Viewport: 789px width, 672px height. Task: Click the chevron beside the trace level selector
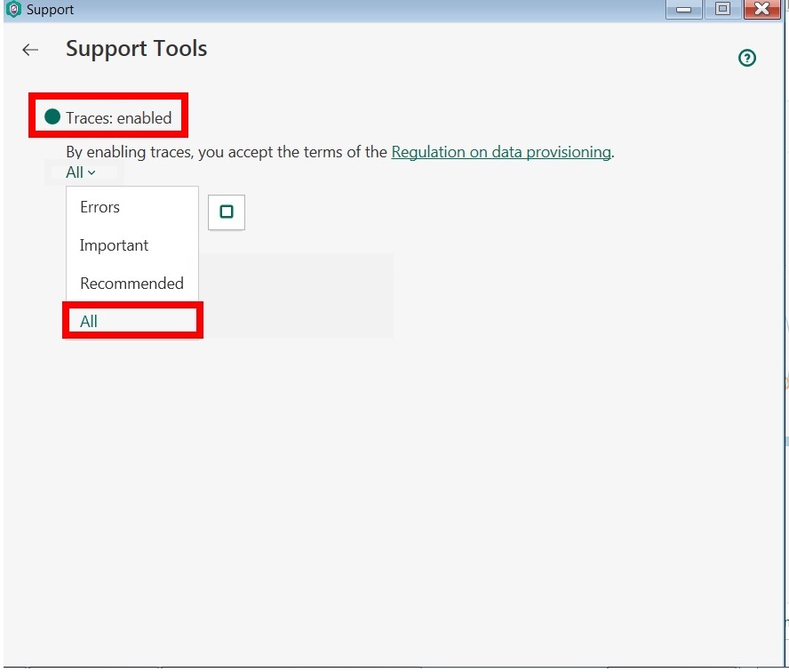pyautogui.click(x=92, y=172)
